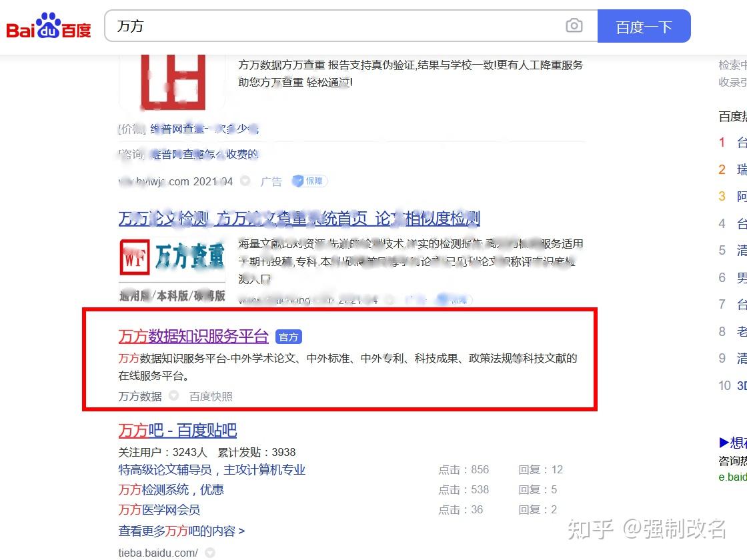The width and height of the screenshot is (747, 560).
Task: Click the 百度一下 search button
Action: point(644,26)
